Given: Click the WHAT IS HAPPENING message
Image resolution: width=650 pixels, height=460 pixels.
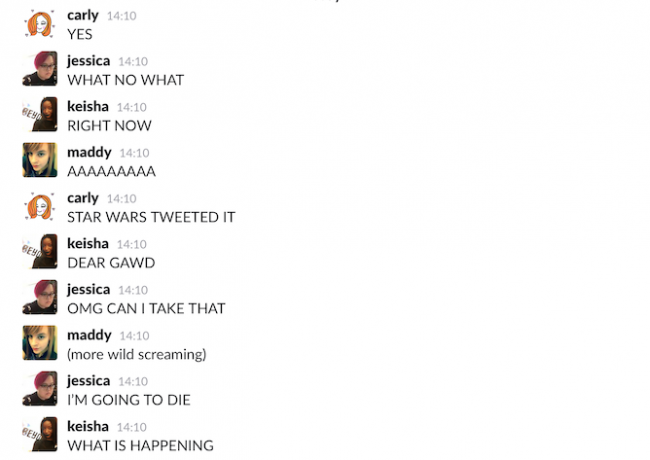Looking at the screenshot, I should point(140,445).
